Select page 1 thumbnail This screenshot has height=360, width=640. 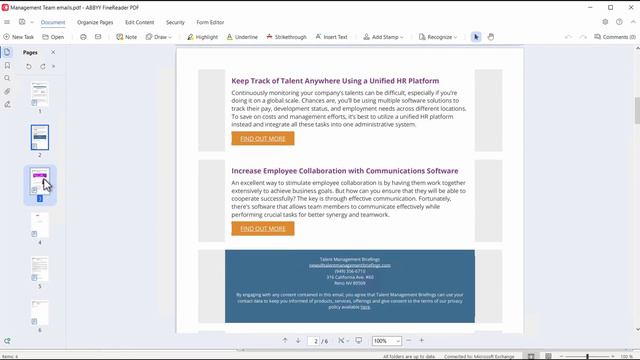(x=40, y=94)
